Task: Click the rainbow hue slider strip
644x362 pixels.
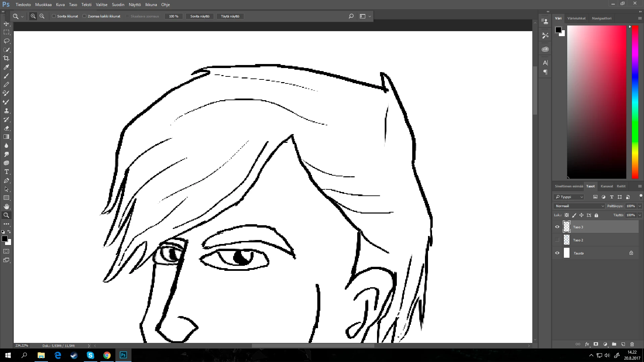Action: pyautogui.click(x=635, y=101)
